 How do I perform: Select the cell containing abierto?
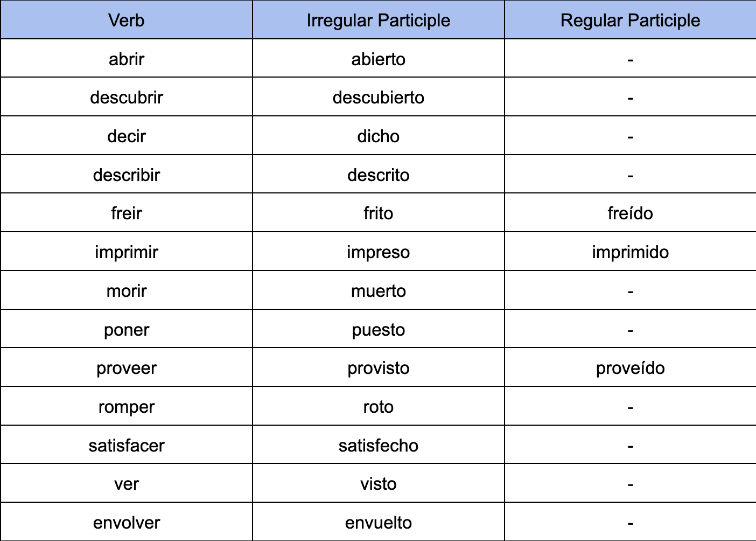378,59
